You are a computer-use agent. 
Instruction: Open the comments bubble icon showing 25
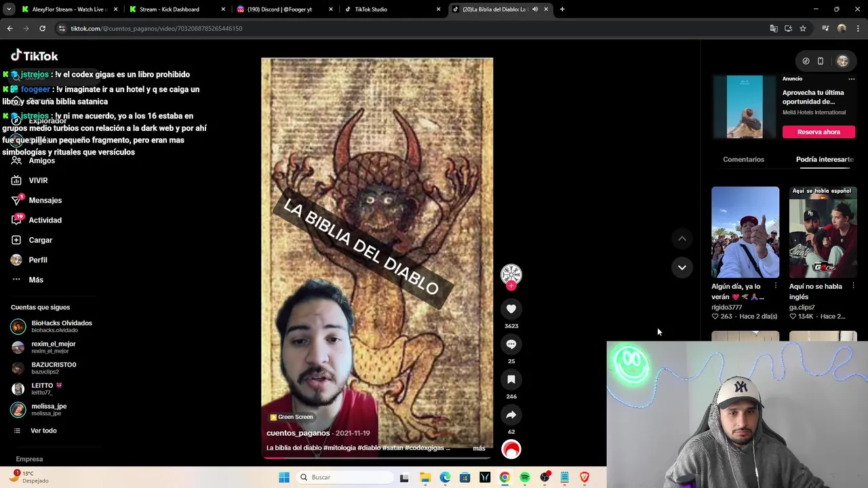pos(511,344)
